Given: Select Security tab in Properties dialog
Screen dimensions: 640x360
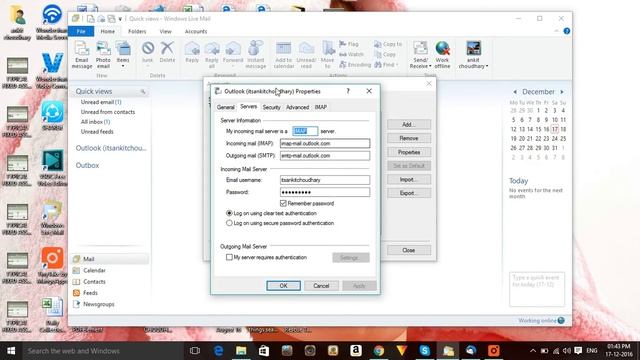Looking at the screenshot, I should [x=271, y=107].
